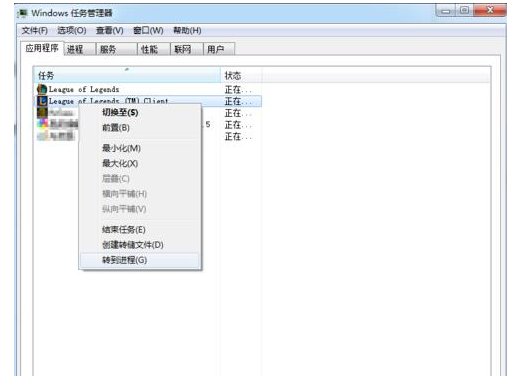
Task: Switch to the 联网 tab
Action: [x=186, y=49]
